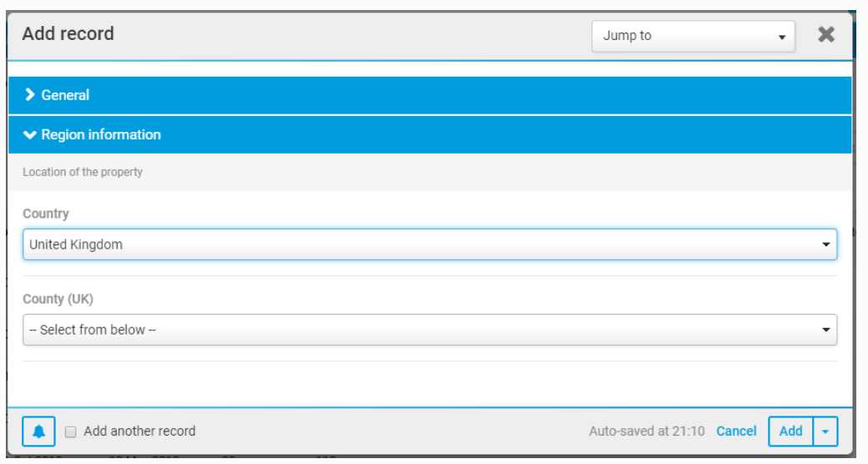Close the Add record dialog

pos(826,35)
